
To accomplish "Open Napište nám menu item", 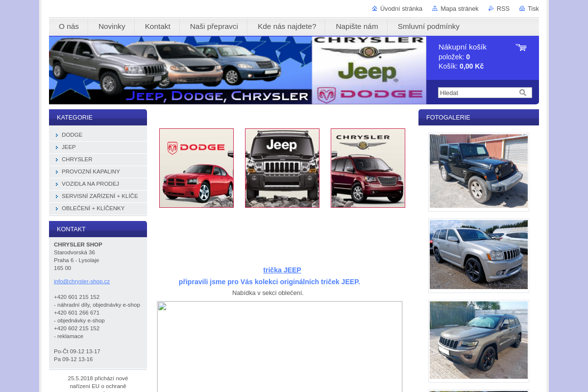I will 357,26.
